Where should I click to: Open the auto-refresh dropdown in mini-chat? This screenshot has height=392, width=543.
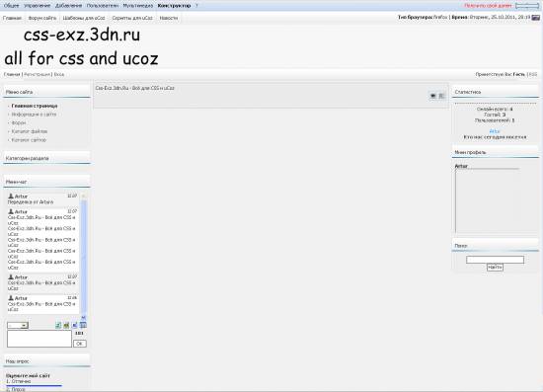pos(18,325)
